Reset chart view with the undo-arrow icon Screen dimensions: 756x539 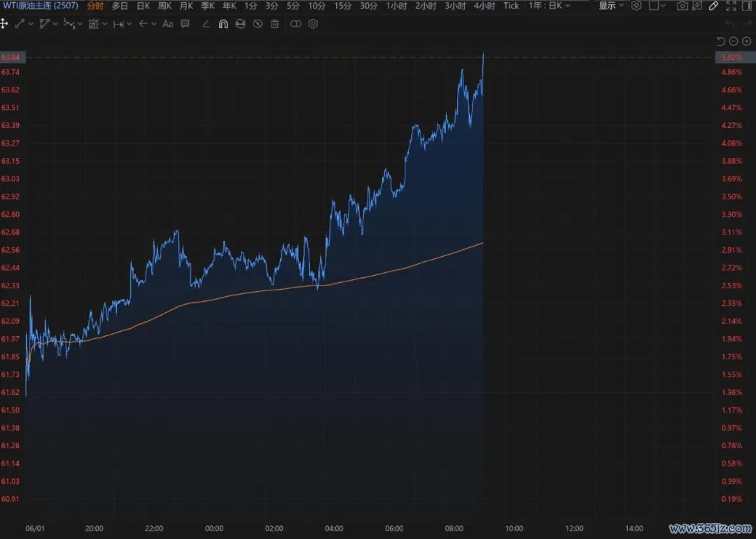[x=721, y=41]
